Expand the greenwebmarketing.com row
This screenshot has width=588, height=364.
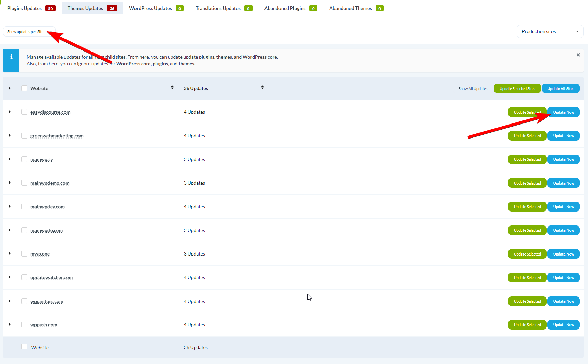(x=10, y=135)
